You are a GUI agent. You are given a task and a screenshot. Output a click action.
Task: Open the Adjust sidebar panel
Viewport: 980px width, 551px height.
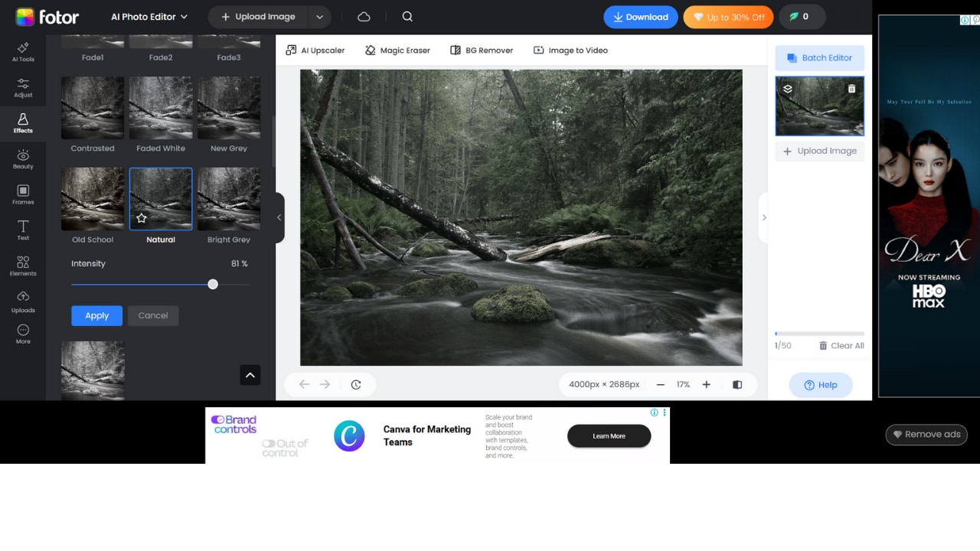click(x=23, y=88)
